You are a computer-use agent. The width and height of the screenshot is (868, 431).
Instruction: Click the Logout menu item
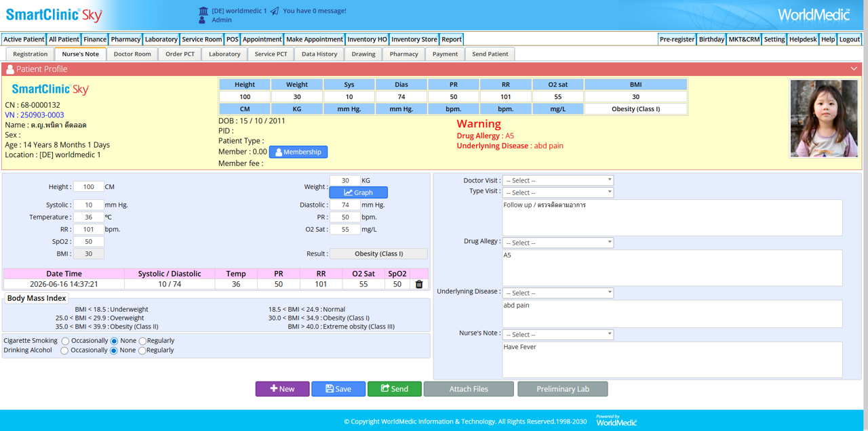point(850,39)
